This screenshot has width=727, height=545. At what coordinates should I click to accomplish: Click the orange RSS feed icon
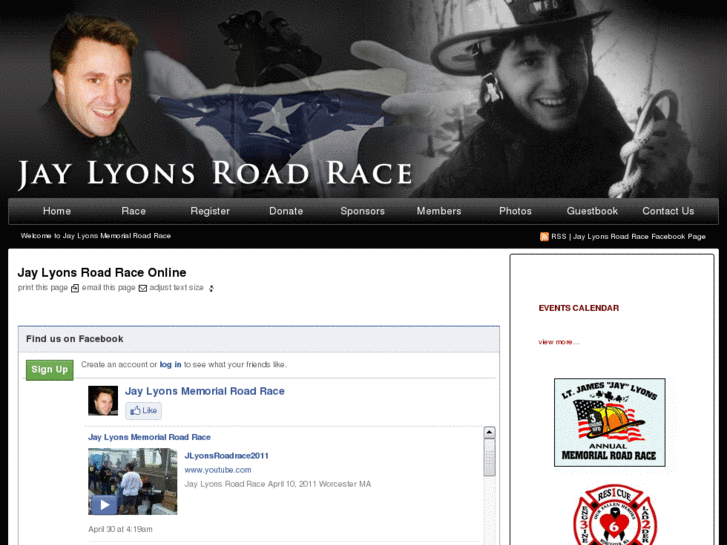point(544,237)
